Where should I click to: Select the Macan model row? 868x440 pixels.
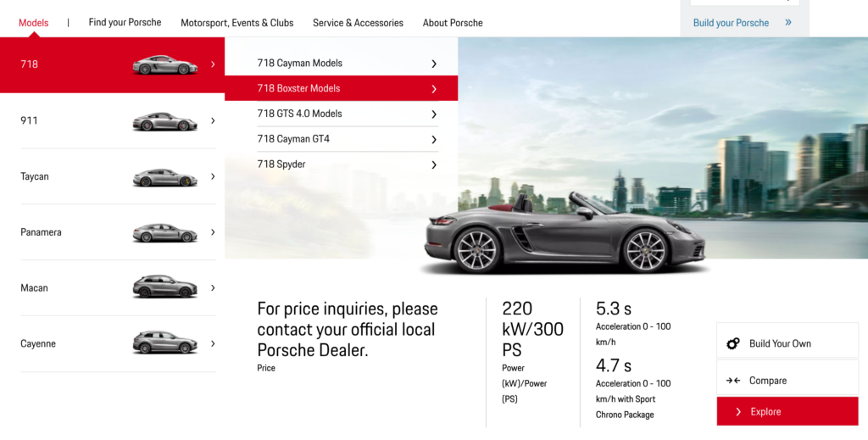coord(118,287)
